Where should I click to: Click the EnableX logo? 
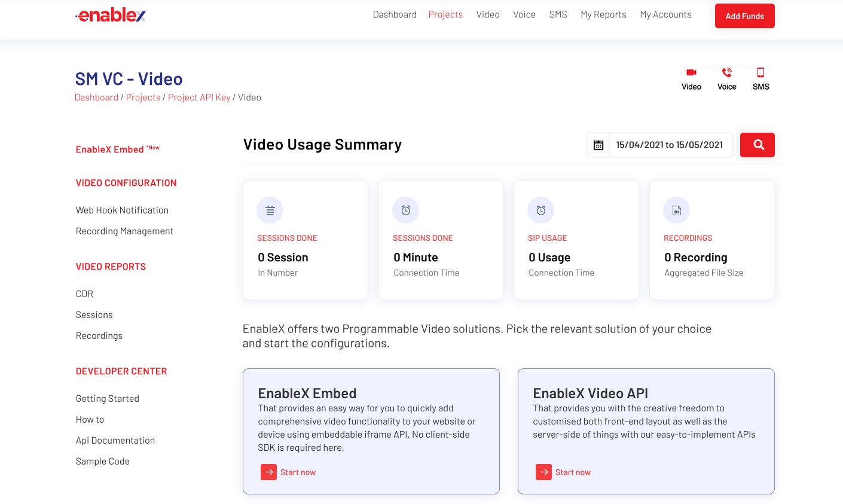pos(111,16)
